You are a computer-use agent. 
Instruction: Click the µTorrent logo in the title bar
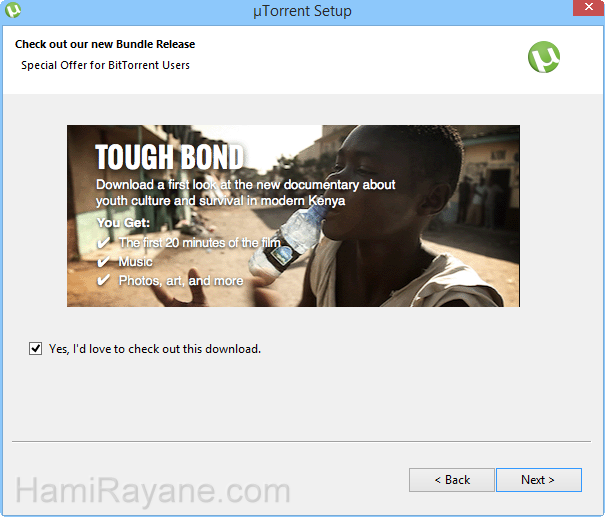[x=13, y=10]
